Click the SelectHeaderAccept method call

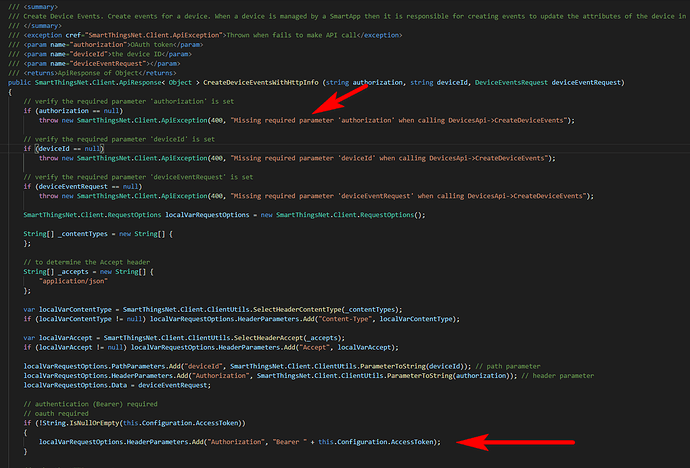point(268,338)
